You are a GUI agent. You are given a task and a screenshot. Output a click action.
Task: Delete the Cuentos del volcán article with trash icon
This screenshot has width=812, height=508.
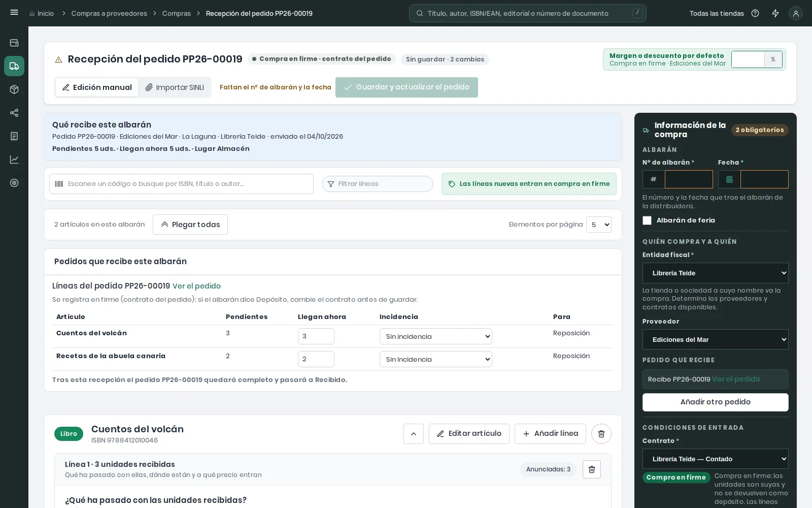(601, 434)
